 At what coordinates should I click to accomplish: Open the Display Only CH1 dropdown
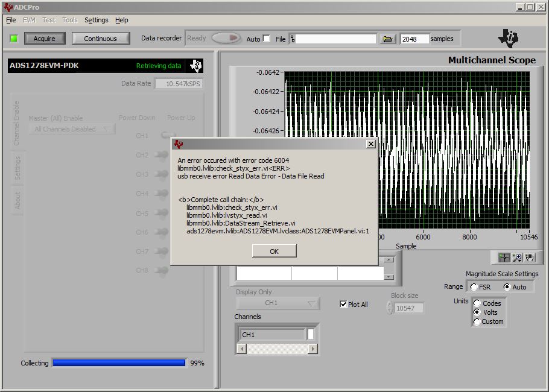tap(277, 303)
